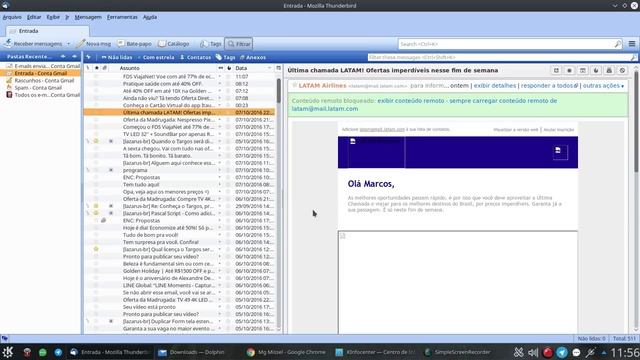Open Ajuda menu
This screenshot has height=360, width=640.
150,17
